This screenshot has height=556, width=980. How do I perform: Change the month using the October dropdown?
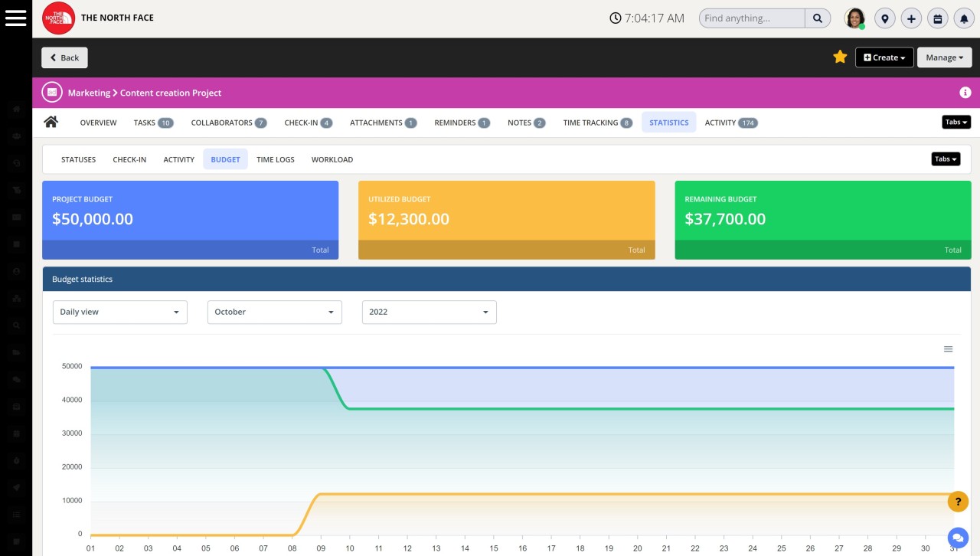(274, 312)
